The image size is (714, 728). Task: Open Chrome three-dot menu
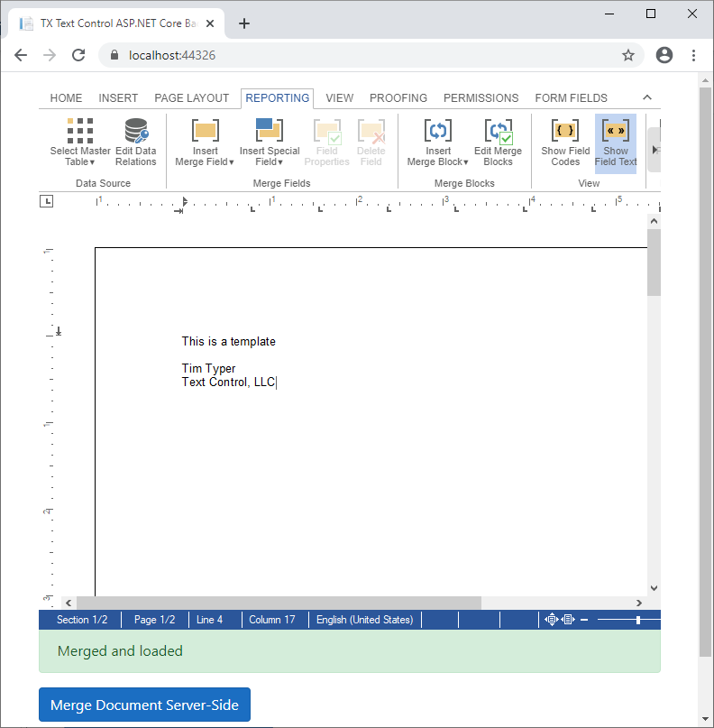click(693, 55)
